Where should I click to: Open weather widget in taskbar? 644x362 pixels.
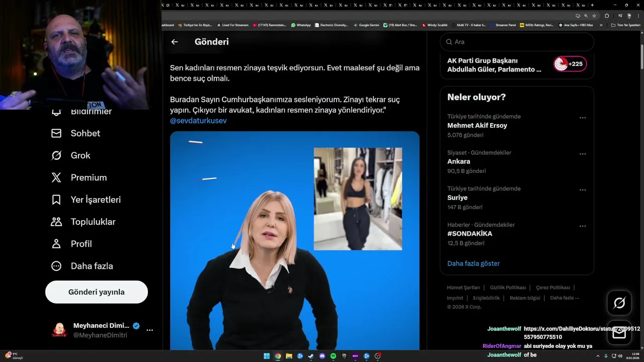(x=13, y=356)
